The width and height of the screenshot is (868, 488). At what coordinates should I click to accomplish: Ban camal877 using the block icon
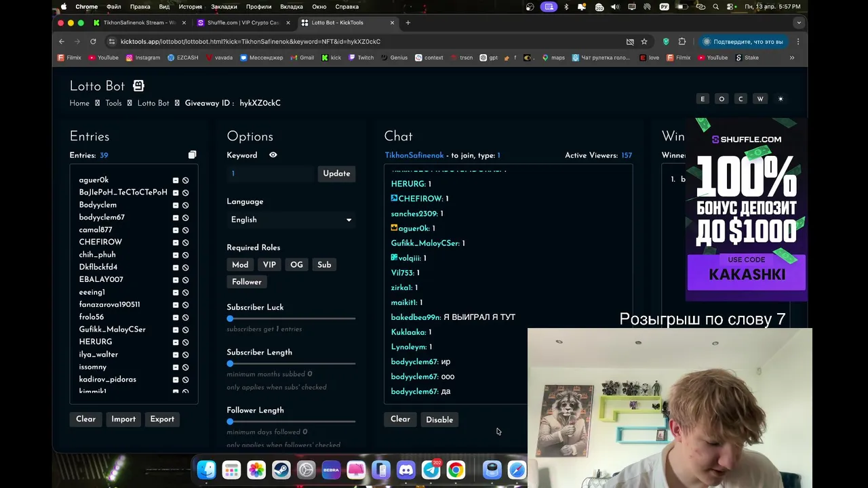[x=185, y=230]
